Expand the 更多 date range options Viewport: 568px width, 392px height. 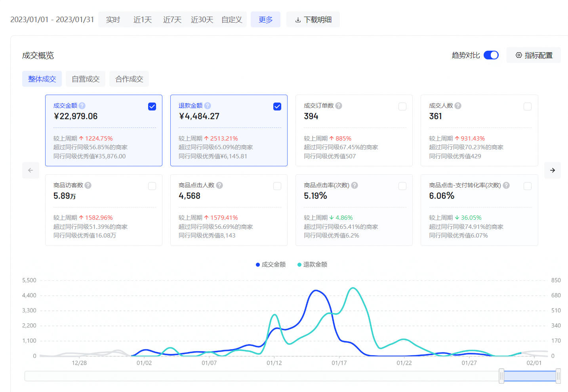click(265, 19)
